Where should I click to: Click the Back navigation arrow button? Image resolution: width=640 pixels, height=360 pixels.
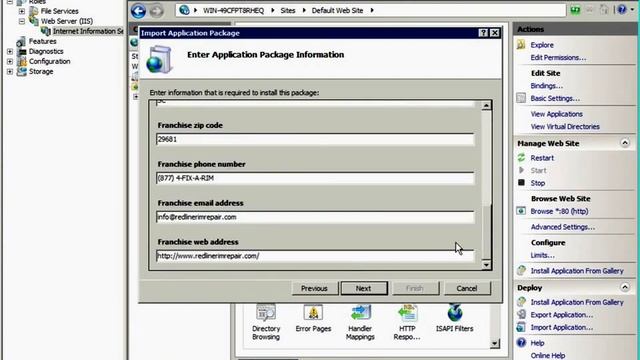click(x=138, y=11)
